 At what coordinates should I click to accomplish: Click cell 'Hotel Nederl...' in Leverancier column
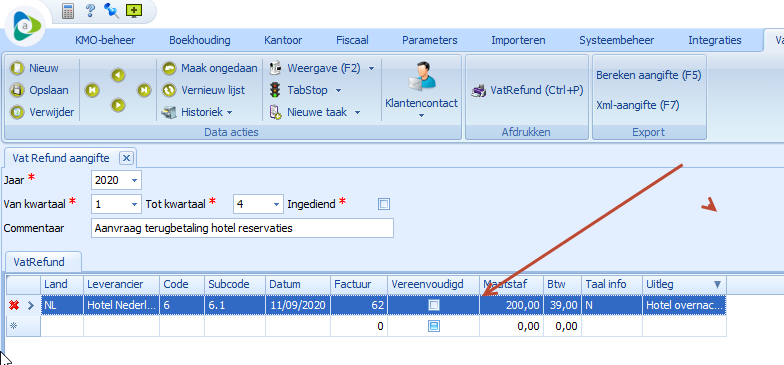tap(122, 305)
